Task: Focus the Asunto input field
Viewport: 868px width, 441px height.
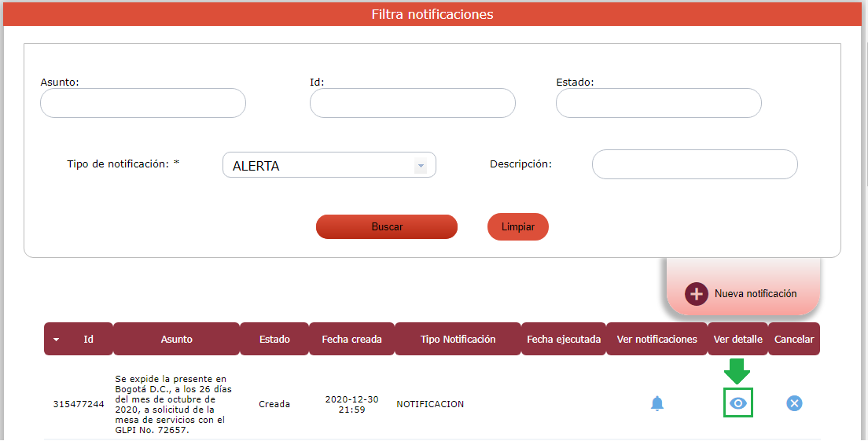Action: pyautogui.click(x=143, y=103)
